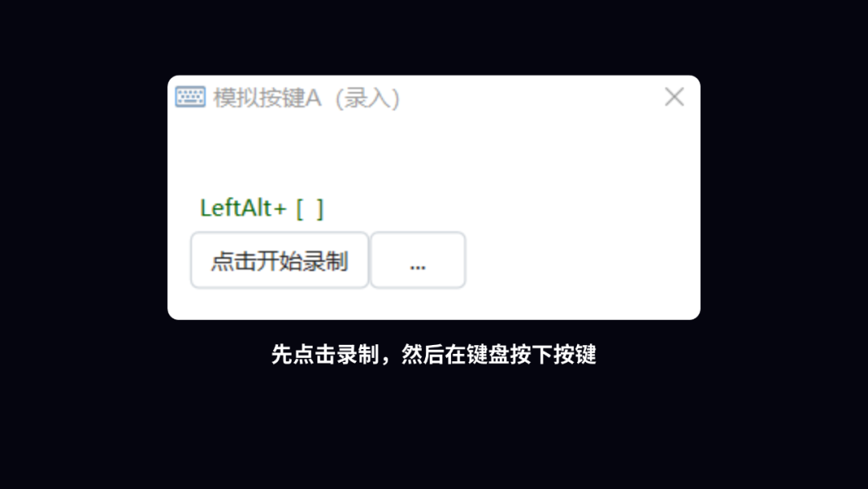This screenshot has height=489, width=868.
Task: Begin key capture via 点击开始录制
Action: click(x=280, y=261)
